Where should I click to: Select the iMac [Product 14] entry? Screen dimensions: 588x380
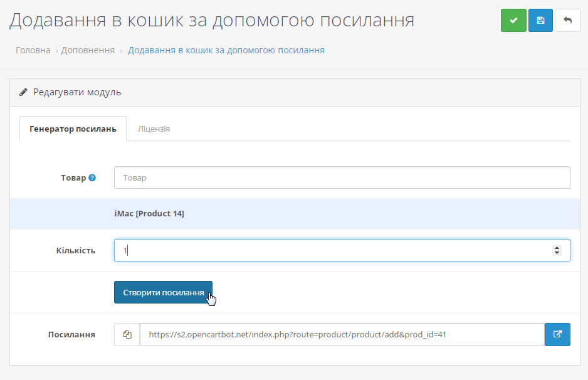(149, 214)
